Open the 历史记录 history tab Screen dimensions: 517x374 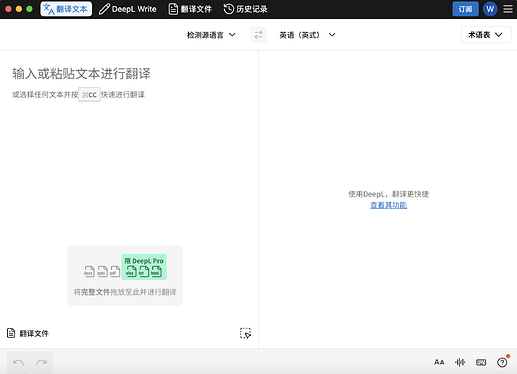(x=246, y=9)
